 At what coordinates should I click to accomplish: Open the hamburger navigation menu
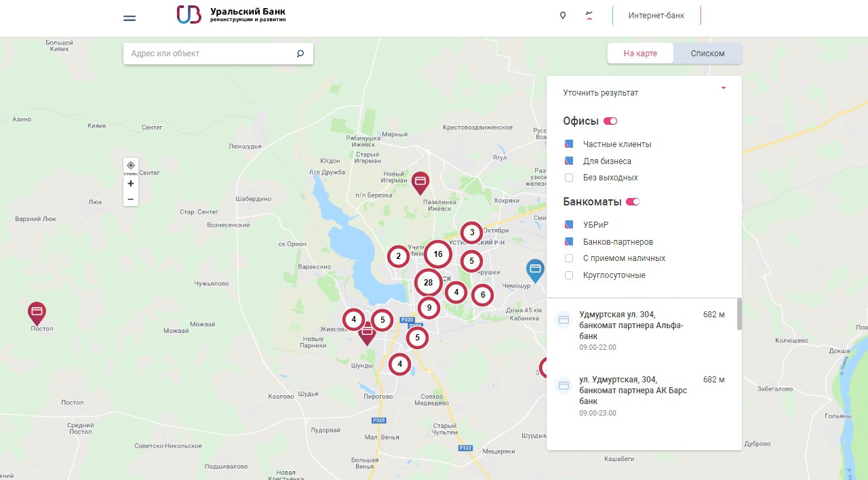pos(130,18)
